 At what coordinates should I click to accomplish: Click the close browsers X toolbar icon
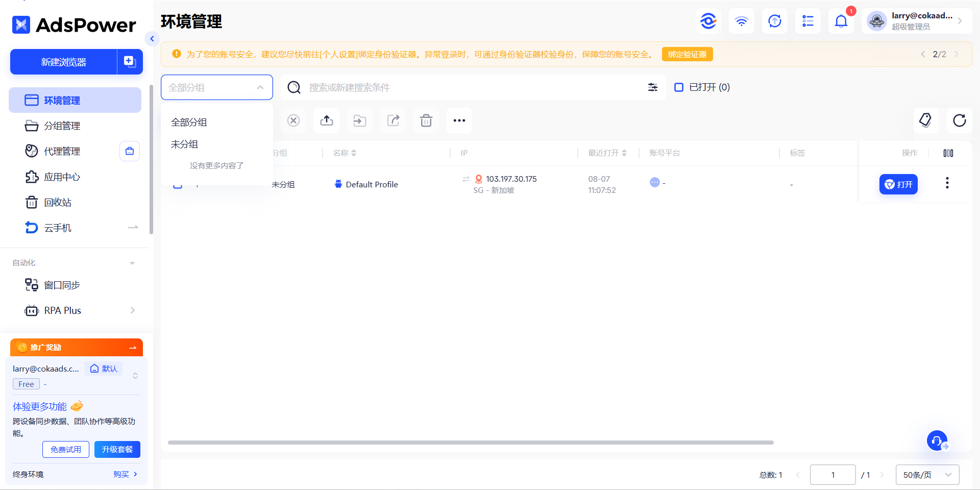pos(293,120)
